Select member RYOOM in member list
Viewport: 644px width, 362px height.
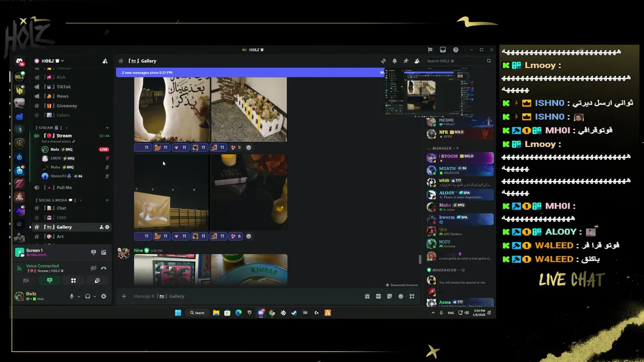pyautogui.click(x=459, y=157)
